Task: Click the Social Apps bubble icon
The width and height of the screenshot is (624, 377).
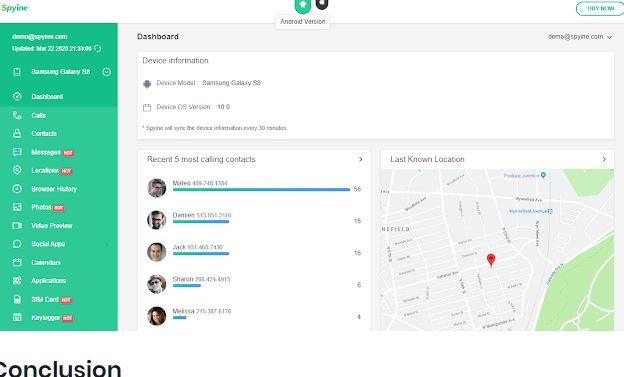Action: coord(17,244)
